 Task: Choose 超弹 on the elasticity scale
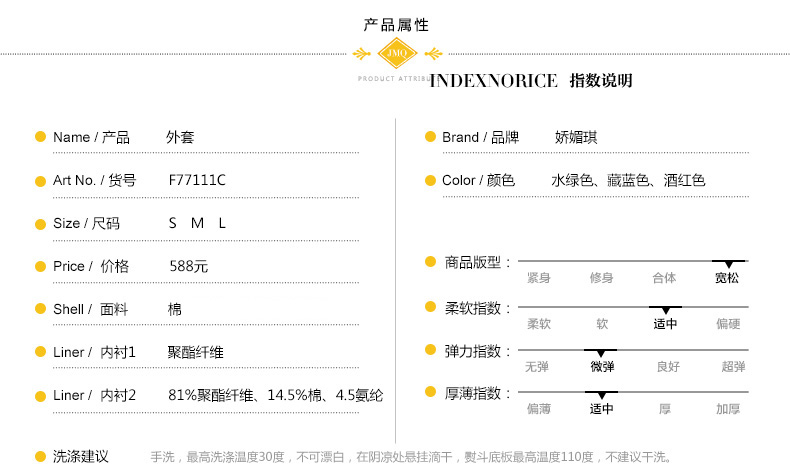pyautogui.click(x=733, y=367)
